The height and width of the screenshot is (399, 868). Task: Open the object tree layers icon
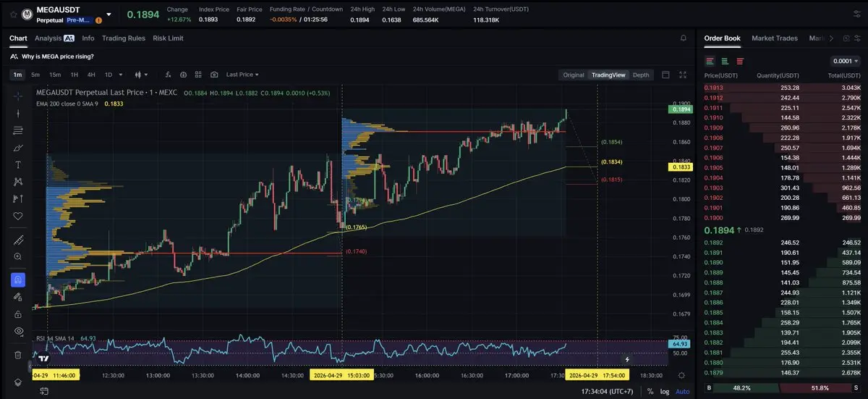pyautogui.click(x=18, y=382)
